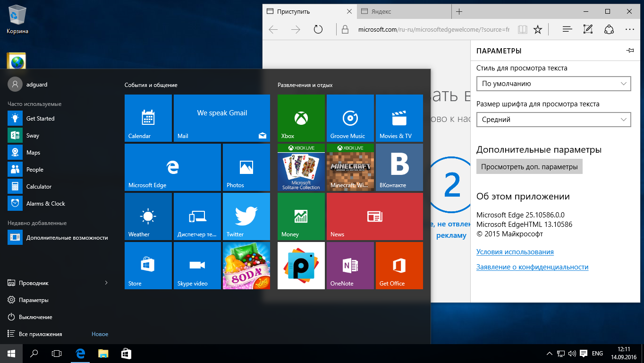Open Заявление о конфиденциальности link
The width and height of the screenshot is (644, 363).
[533, 267]
